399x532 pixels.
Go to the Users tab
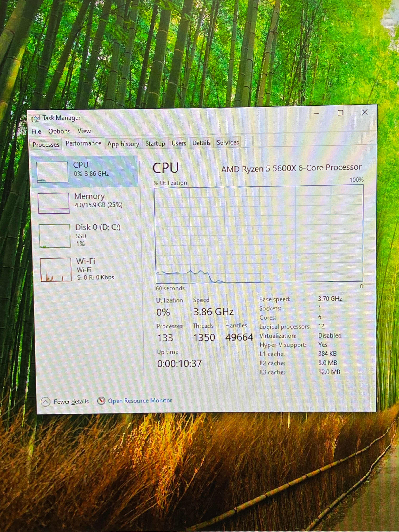tap(179, 143)
